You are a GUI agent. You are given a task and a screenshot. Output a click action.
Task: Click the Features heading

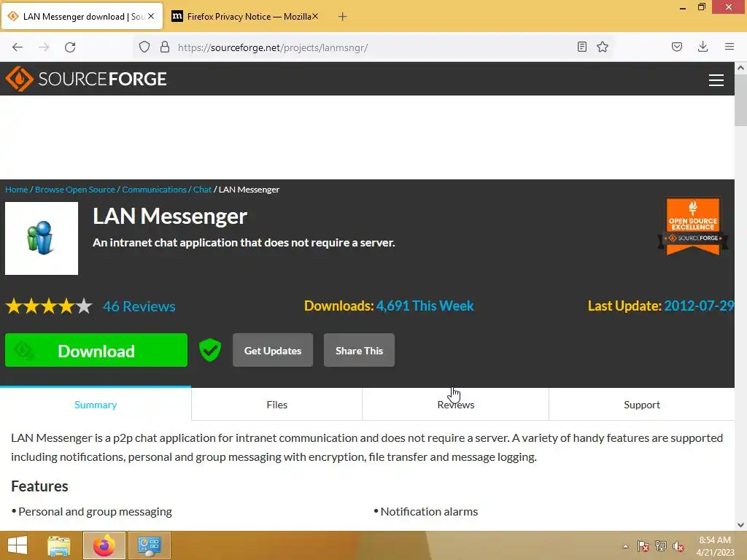[x=39, y=486]
